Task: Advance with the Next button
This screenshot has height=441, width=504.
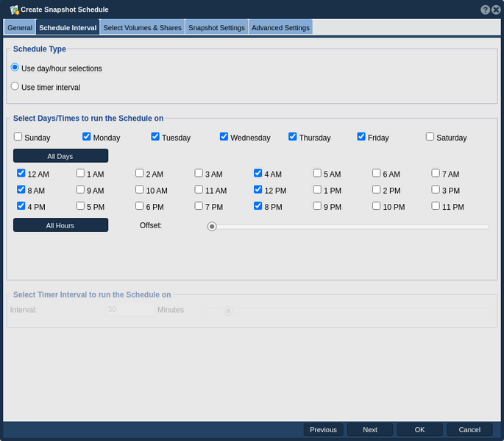Action: [370, 430]
